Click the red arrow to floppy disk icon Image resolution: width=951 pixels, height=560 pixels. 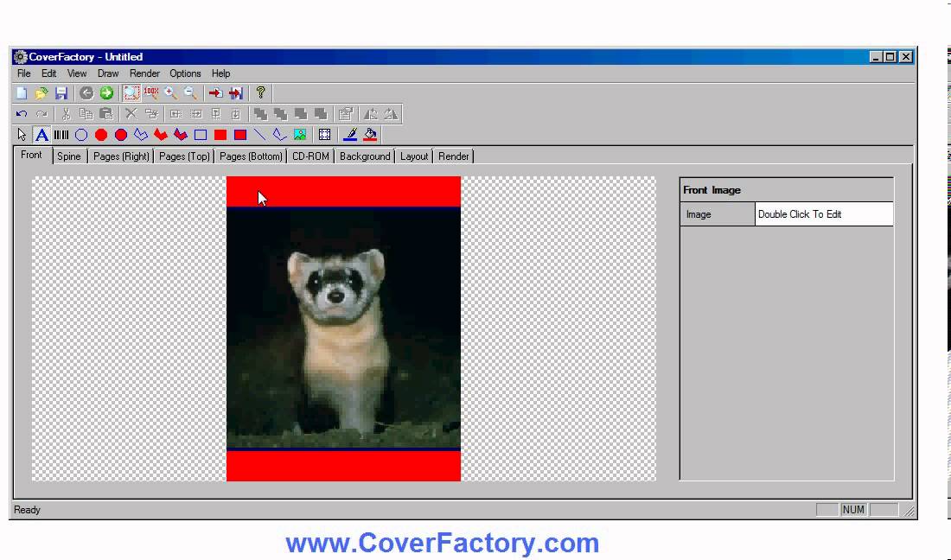click(x=236, y=92)
